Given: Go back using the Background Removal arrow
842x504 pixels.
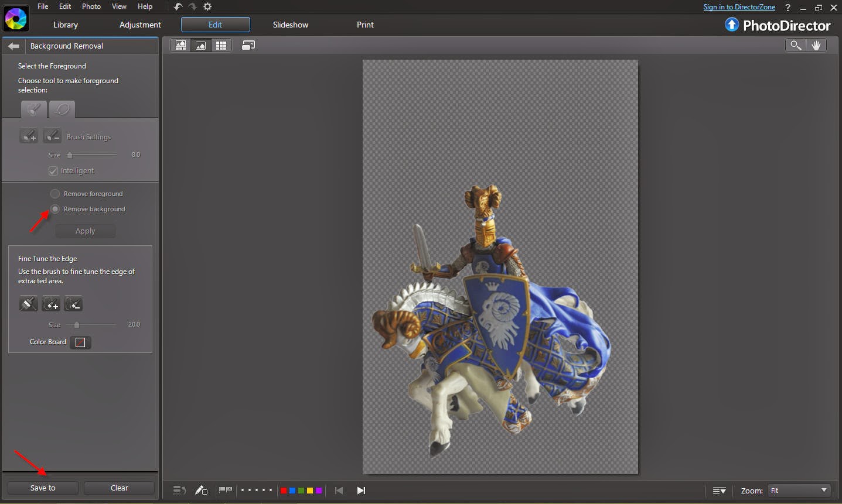Looking at the screenshot, I should (14, 46).
